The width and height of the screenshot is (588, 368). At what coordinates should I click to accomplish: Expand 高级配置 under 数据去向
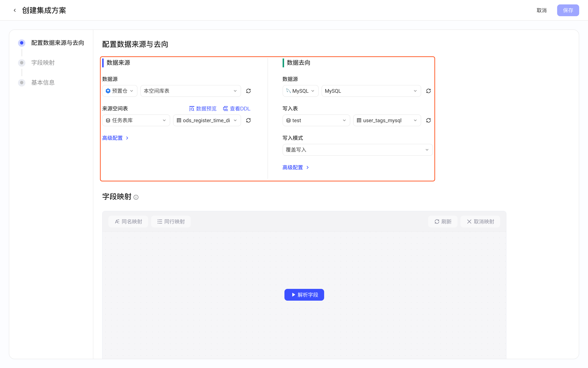point(296,167)
